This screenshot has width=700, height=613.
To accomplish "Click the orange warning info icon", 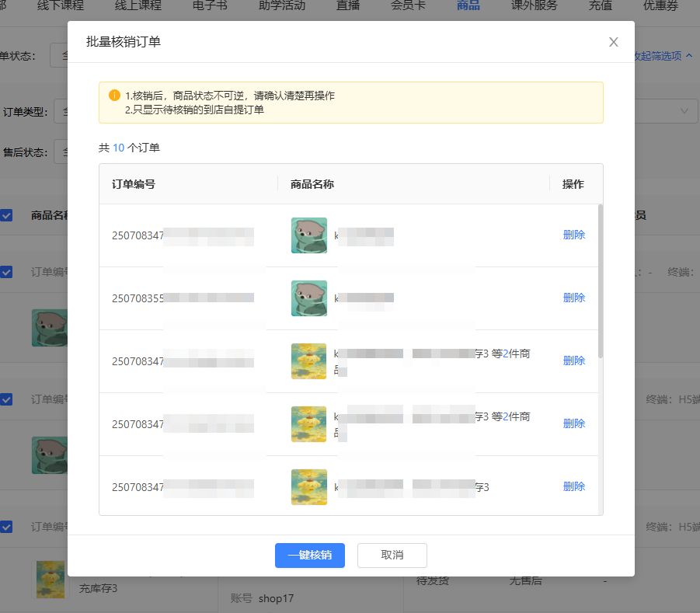I will [114, 96].
